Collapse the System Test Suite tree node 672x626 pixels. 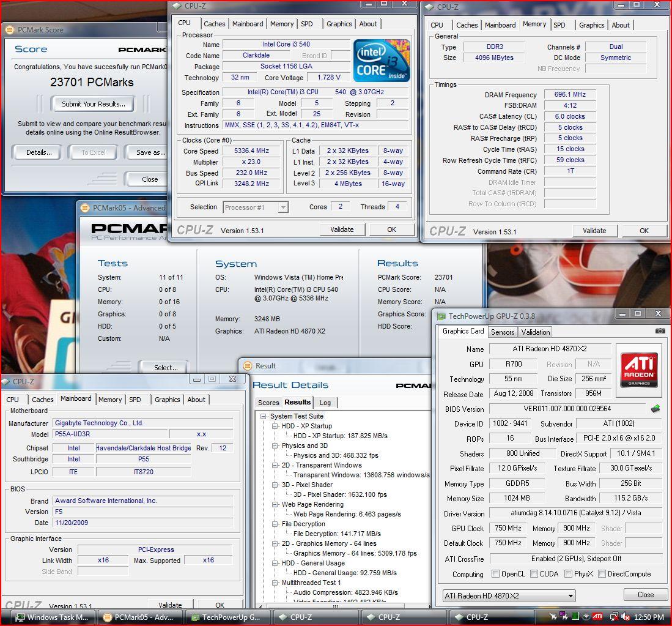pyautogui.click(x=263, y=416)
